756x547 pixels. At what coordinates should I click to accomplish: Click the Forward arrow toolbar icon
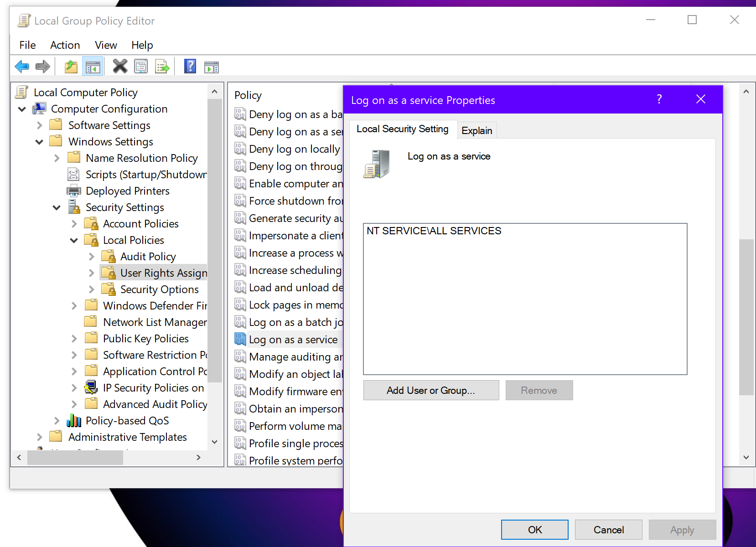42,67
